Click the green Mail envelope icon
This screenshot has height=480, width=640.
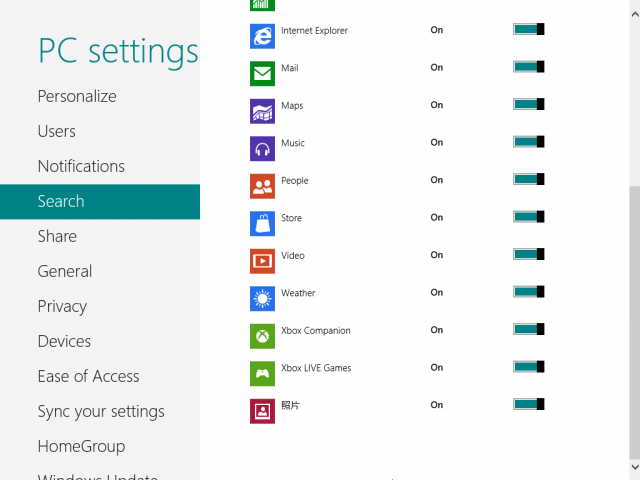262,74
